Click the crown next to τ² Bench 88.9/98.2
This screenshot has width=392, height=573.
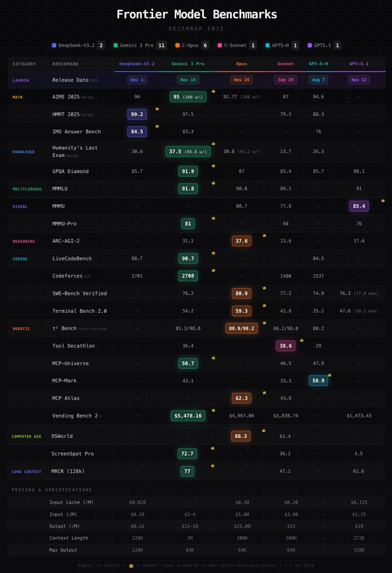click(264, 323)
